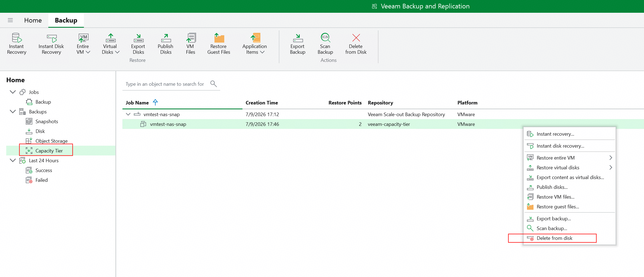The height and width of the screenshot is (277, 644).
Task: Choose Restore entire VM in context menu
Action: coord(569,158)
